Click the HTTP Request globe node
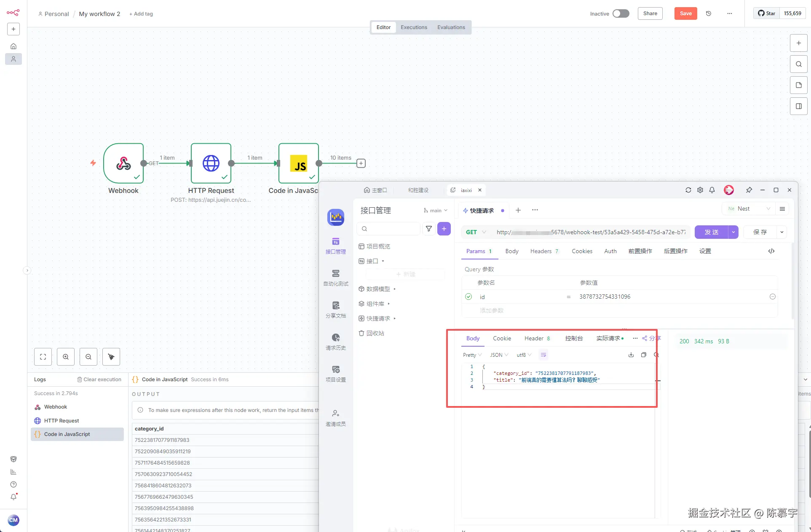Viewport: 811px width, 532px height. tap(211, 163)
